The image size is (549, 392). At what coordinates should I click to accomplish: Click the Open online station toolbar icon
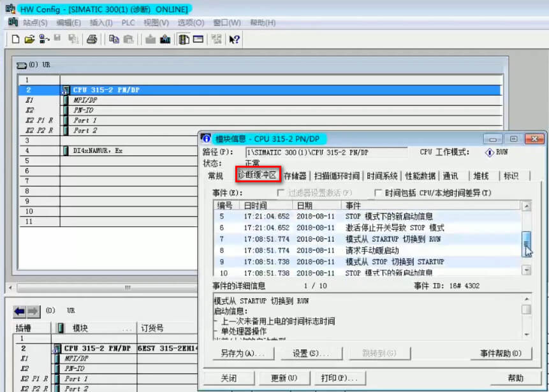tap(44, 40)
